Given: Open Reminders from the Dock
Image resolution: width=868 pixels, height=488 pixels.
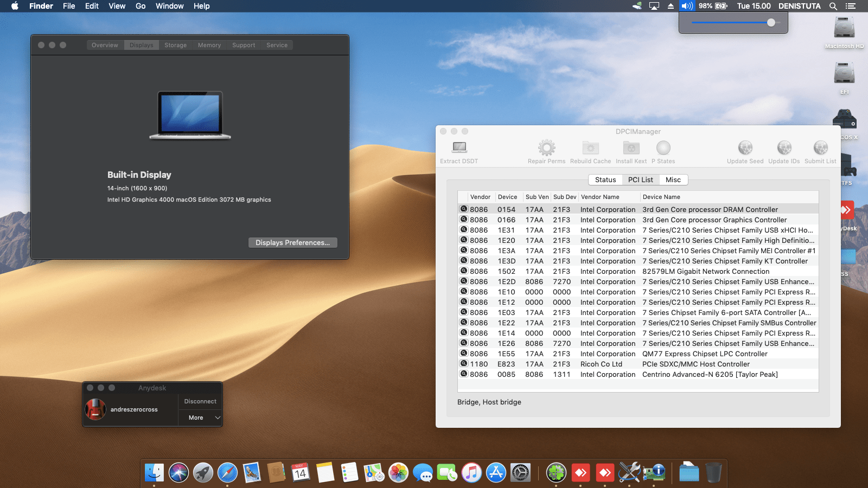Looking at the screenshot, I should point(349,473).
